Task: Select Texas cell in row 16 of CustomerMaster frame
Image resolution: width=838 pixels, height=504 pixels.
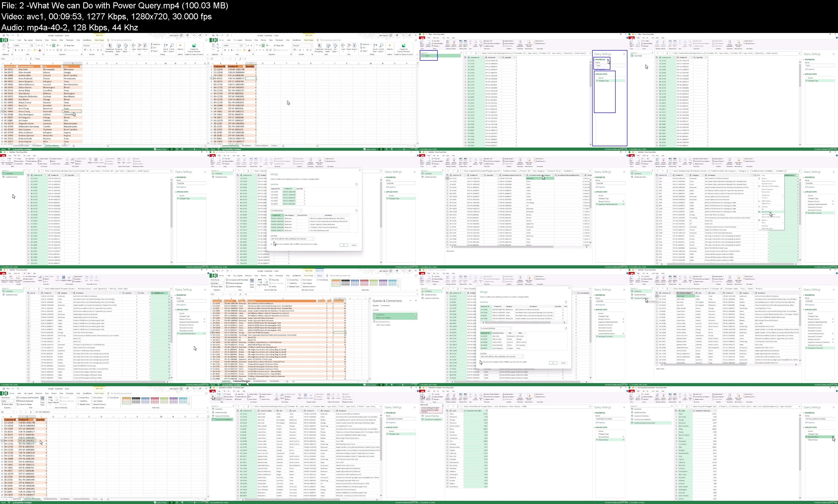Action: (x=72, y=111)
